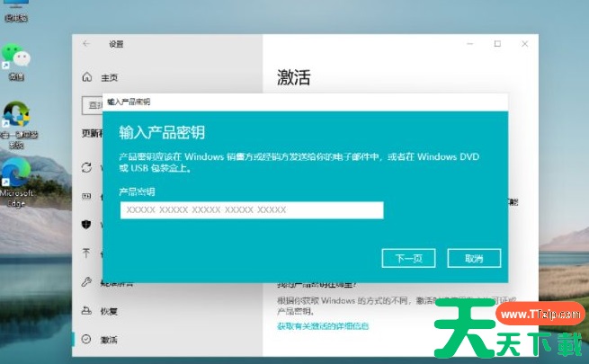Click the 获取有关激活的详细信息 link
The image size is (589, 364).
(x=323, y=326)
